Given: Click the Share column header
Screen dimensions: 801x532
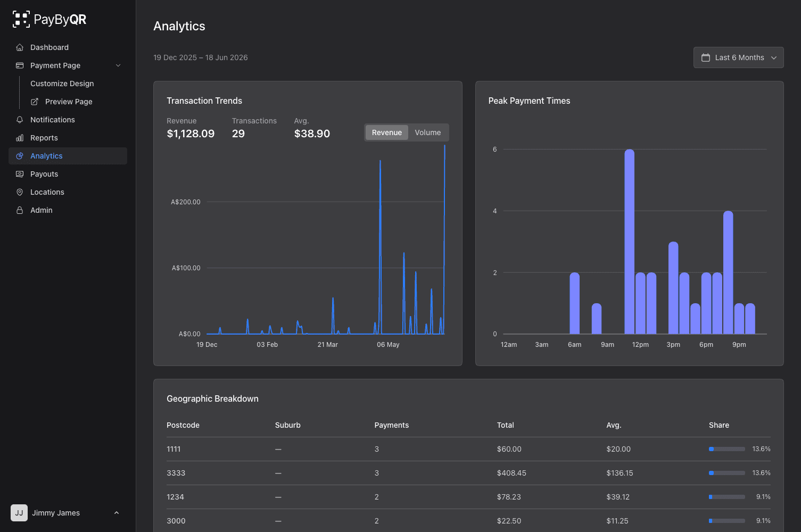Looking at the screenshot, I should 719,425.
